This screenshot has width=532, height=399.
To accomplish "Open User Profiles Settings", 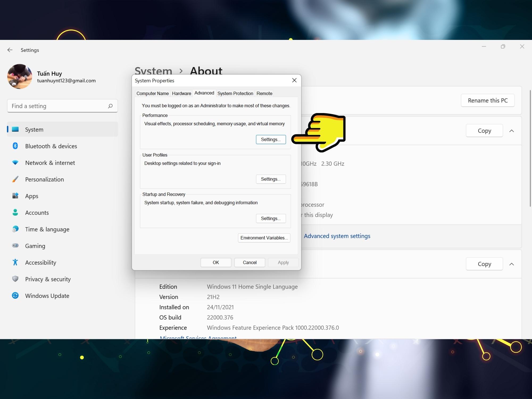I will coord(271,179).
